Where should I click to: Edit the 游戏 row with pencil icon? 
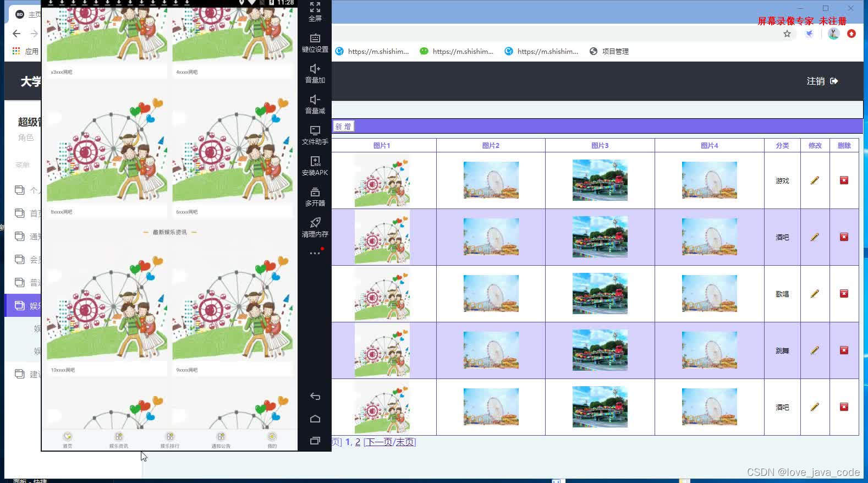pos(815,180)
